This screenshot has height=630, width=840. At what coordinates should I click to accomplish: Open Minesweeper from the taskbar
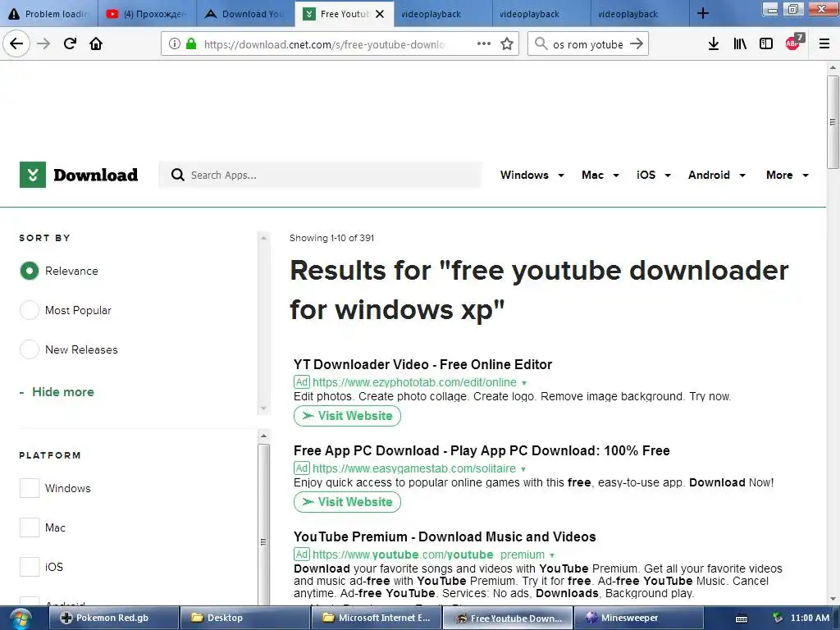click(638, 618)
